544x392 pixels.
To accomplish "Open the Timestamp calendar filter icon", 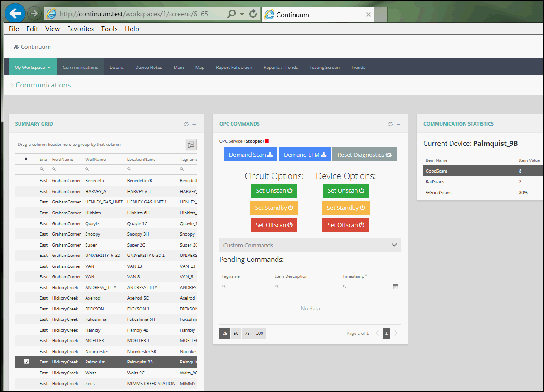I will coord(395,287).
